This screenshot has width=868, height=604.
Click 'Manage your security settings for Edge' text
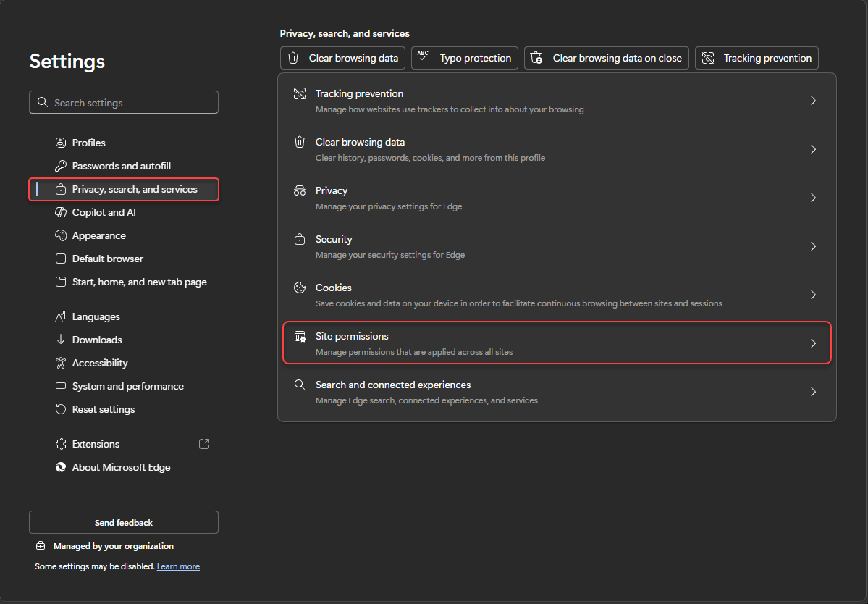(x=390, y=255)
